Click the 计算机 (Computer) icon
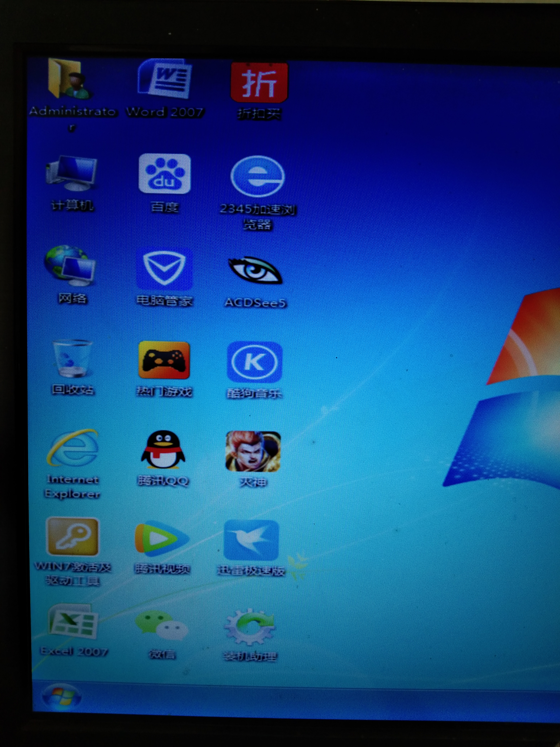560x747 pixels. click(x=72, y=174)
